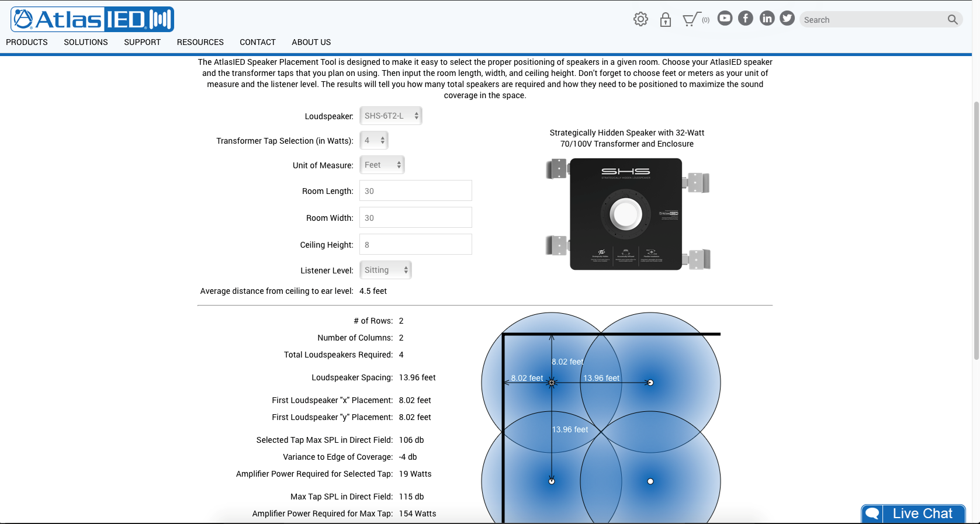
Task: Click the 19 Watts amplifier power value
Action: tap(415, 474)
